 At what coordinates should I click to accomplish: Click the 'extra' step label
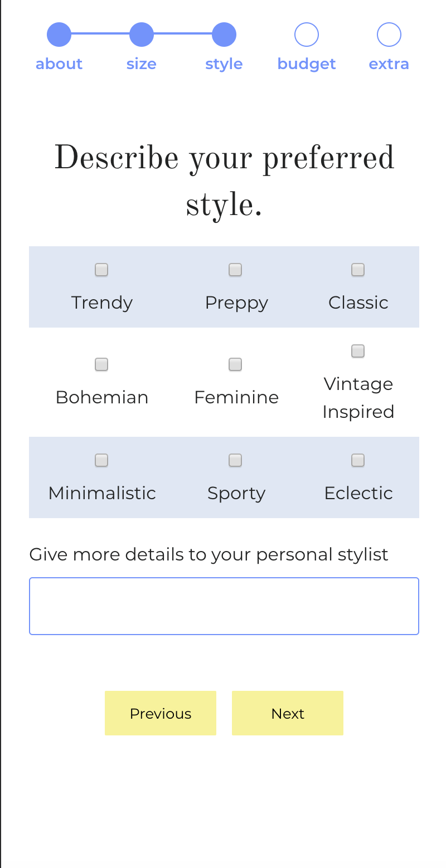click(389, 64)
